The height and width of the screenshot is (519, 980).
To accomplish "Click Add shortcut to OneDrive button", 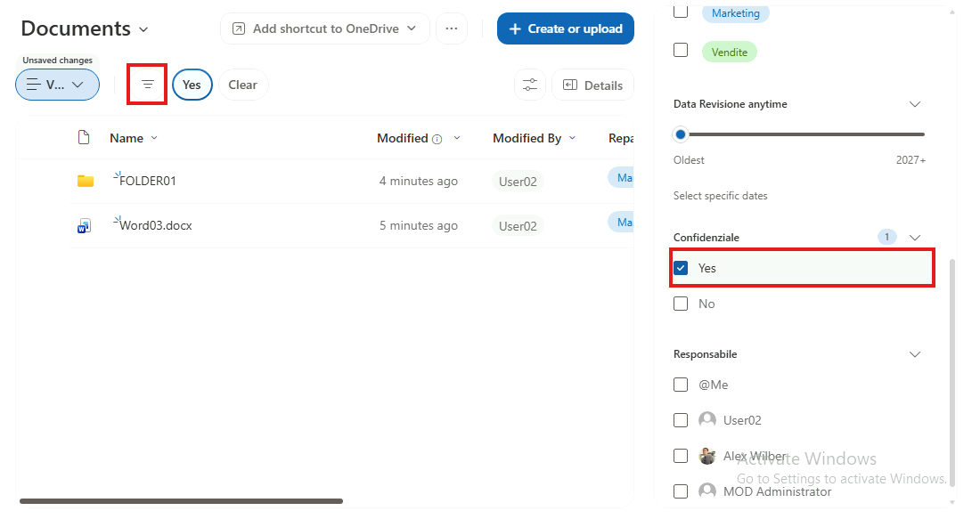I will (x=325, y=28).
